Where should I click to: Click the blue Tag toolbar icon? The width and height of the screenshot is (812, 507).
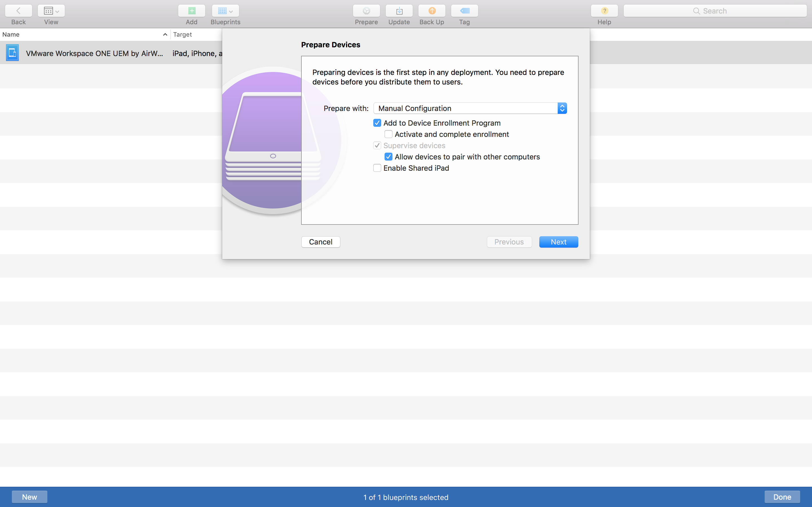pyautogui.click(x=464, y=11)
